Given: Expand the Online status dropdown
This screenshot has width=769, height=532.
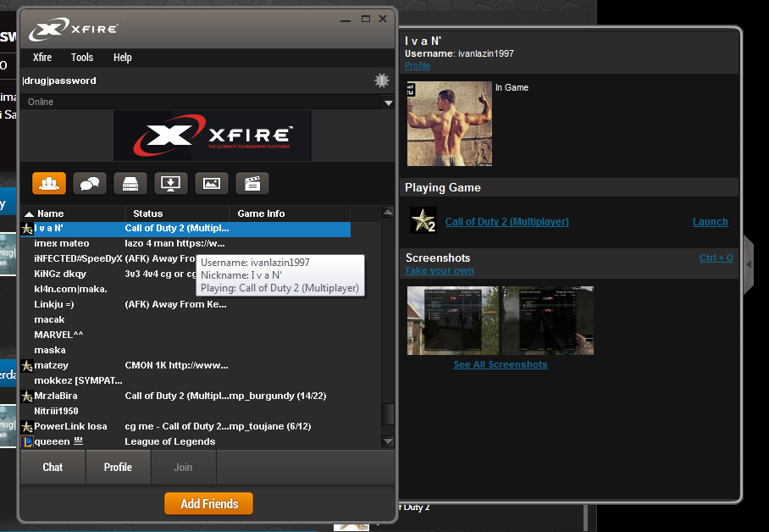Looking at the screenshot, I should pyautogui.click(x=388, y=103).
